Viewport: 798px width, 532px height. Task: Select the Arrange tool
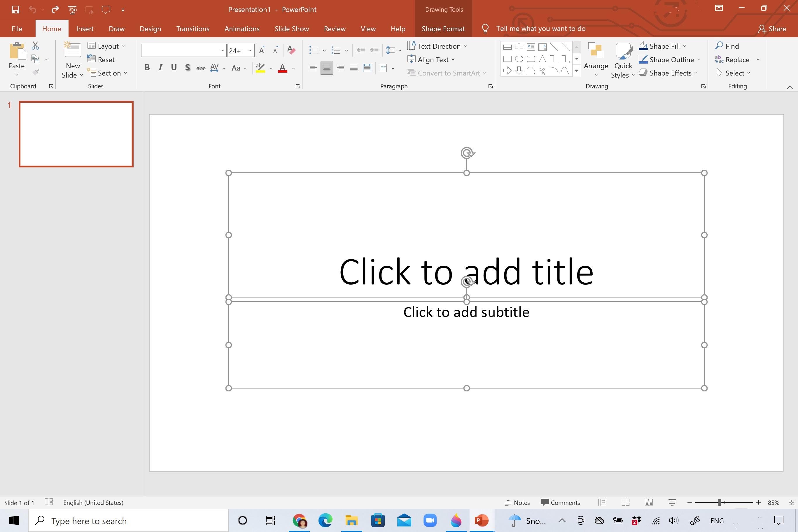596,60
